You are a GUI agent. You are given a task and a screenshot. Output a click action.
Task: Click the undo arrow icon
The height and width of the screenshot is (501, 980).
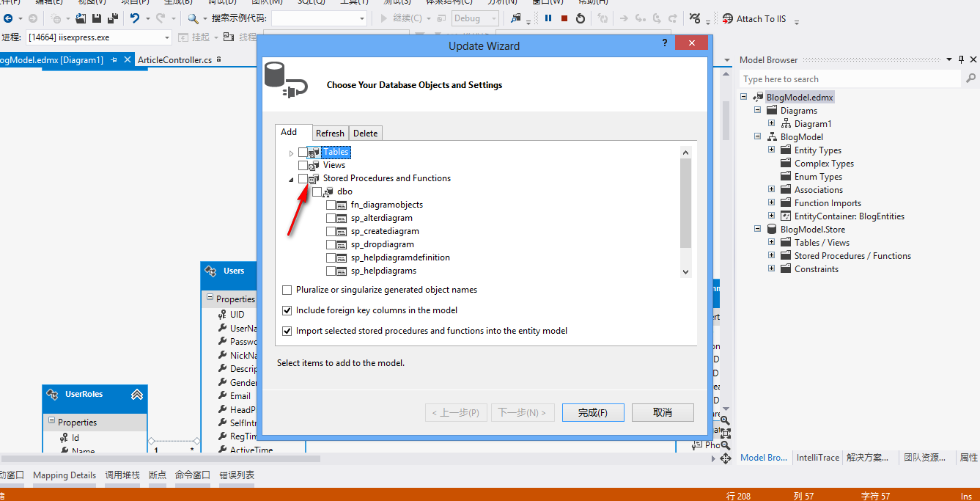[x=135, y=18]
